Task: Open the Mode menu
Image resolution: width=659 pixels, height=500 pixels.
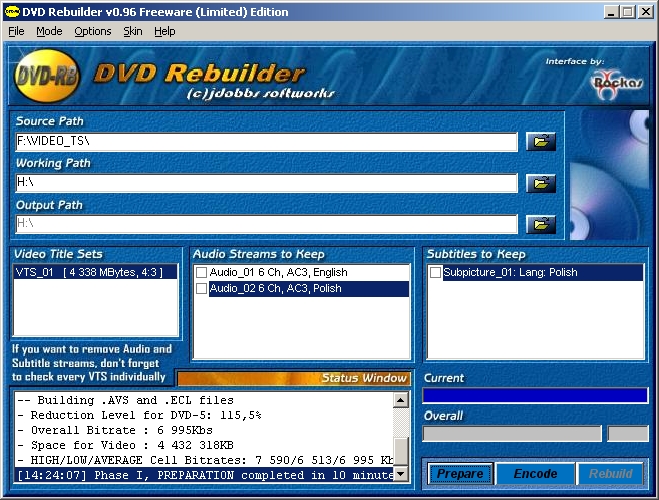Action: (49, 32)
